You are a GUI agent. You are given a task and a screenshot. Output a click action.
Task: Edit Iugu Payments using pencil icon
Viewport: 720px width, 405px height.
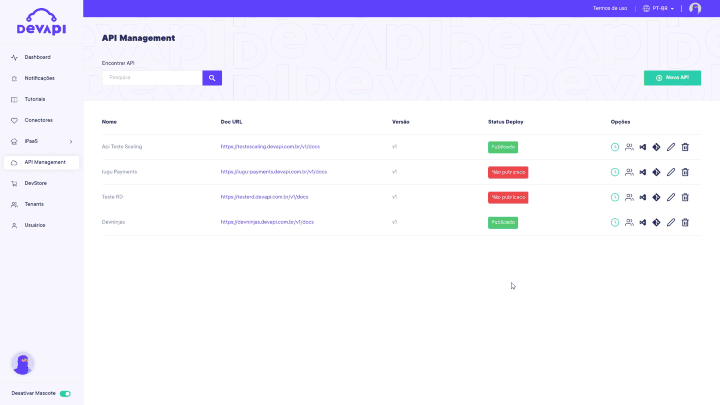pyautogui.click(x=671, y=172)
